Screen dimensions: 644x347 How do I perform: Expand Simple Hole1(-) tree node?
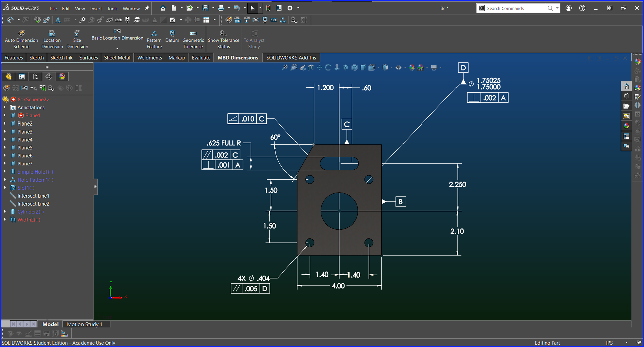(x=5, y=171)
